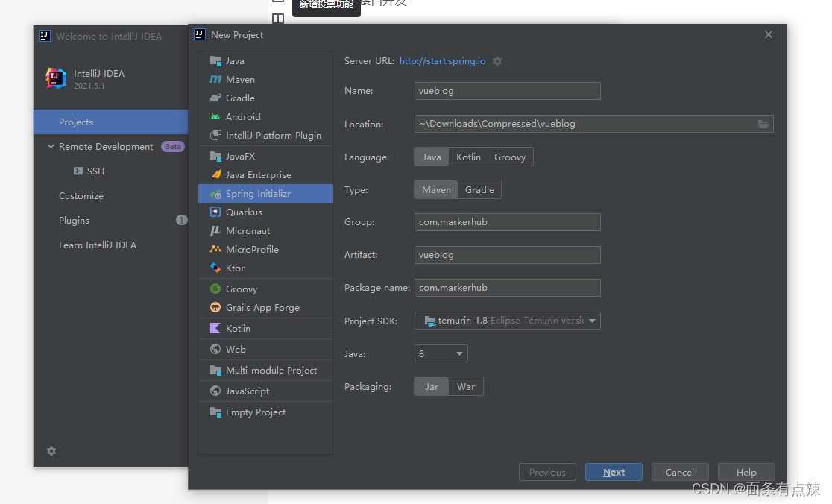The image size is (832, 504).
Task: Set language to Kotlin
Action: click(x=468, y=157)
